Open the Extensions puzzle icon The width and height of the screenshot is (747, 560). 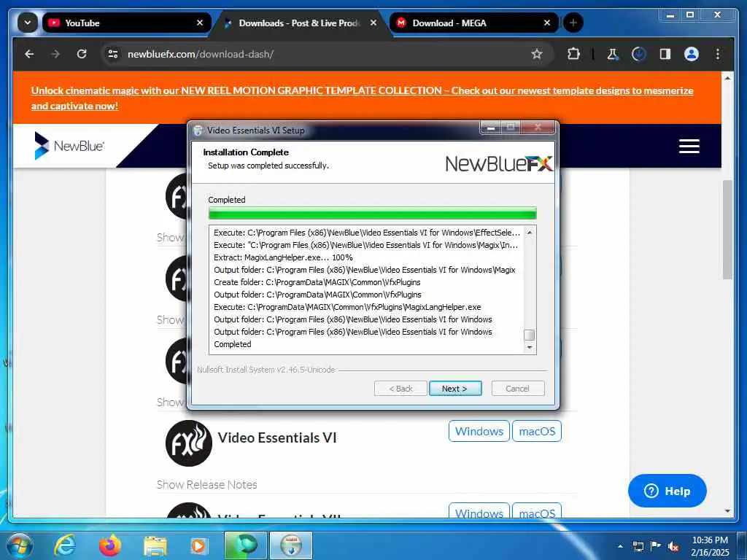[x=573, y=54]
